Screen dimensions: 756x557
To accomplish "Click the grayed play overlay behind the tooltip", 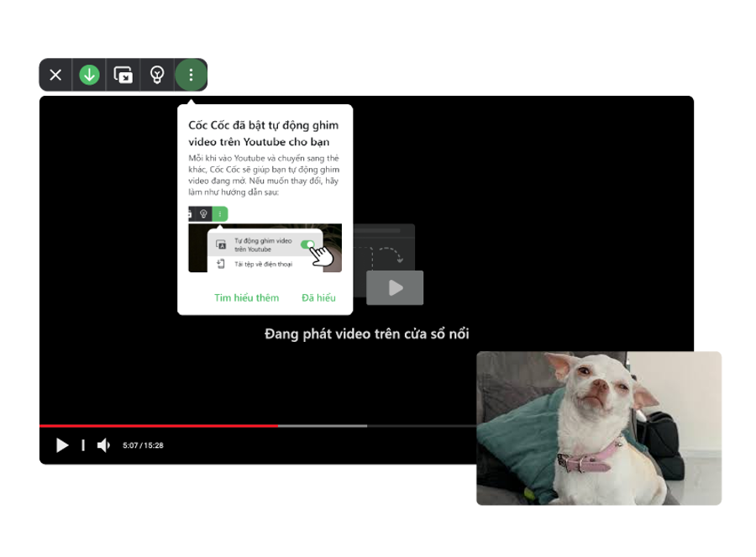I will tap(395, 287).
